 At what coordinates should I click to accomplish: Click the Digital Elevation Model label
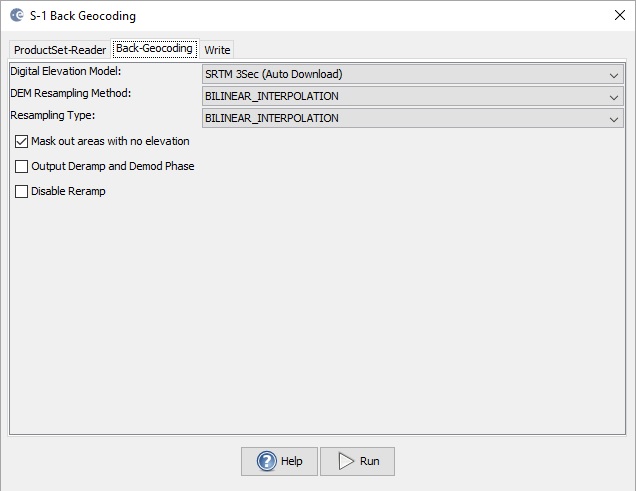coord(65,72)
